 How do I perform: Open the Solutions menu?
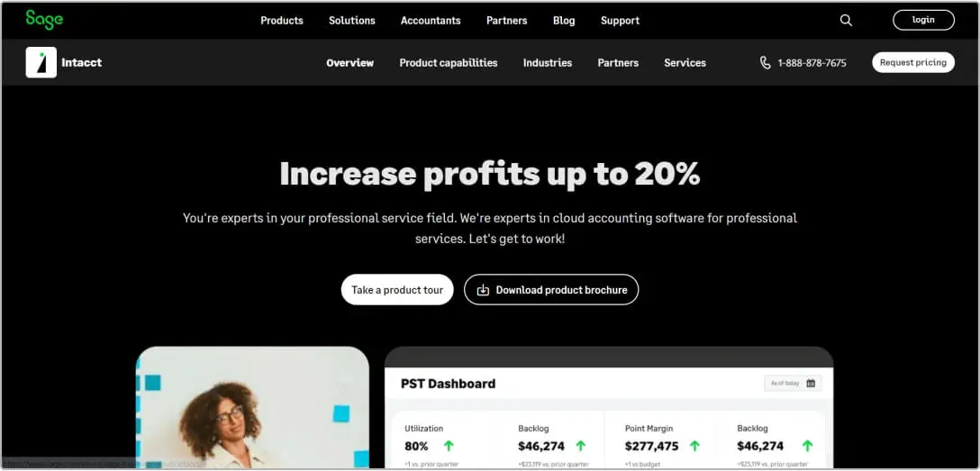352,21
